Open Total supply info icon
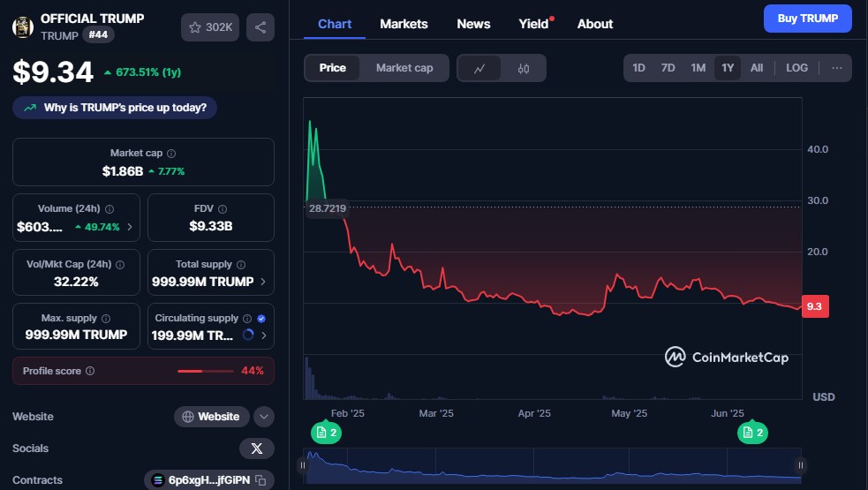Screen dimensions: 868x490 pyautogui.click(x=241, y=265)
